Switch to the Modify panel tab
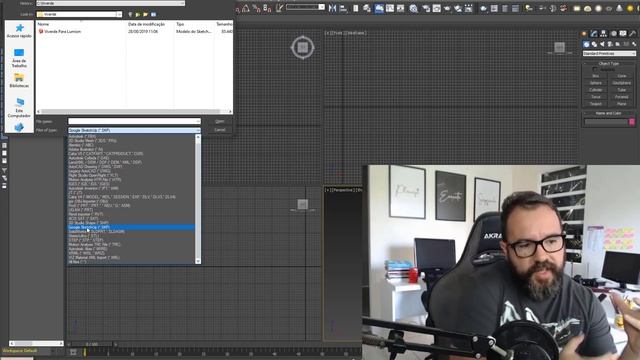Viewport: 640px width, 360px height. tap(594, 34)
